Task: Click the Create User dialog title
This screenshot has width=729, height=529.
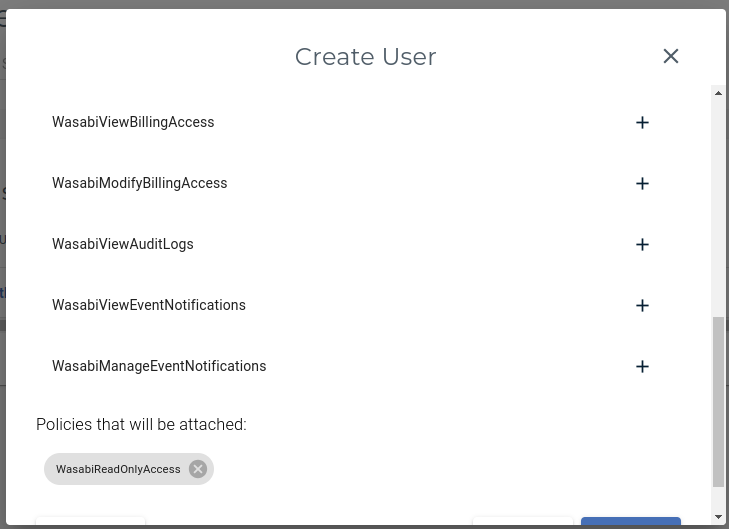Action: 365,57
